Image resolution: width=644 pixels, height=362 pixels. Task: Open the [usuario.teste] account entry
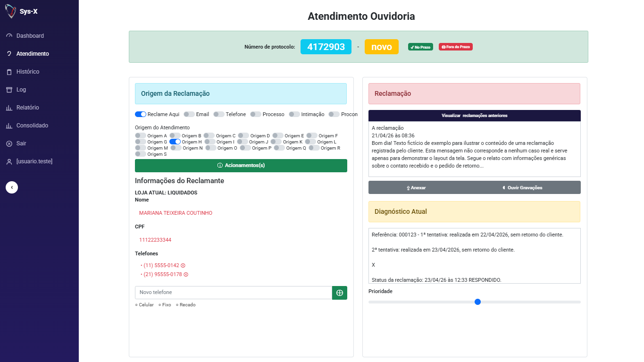34,161
